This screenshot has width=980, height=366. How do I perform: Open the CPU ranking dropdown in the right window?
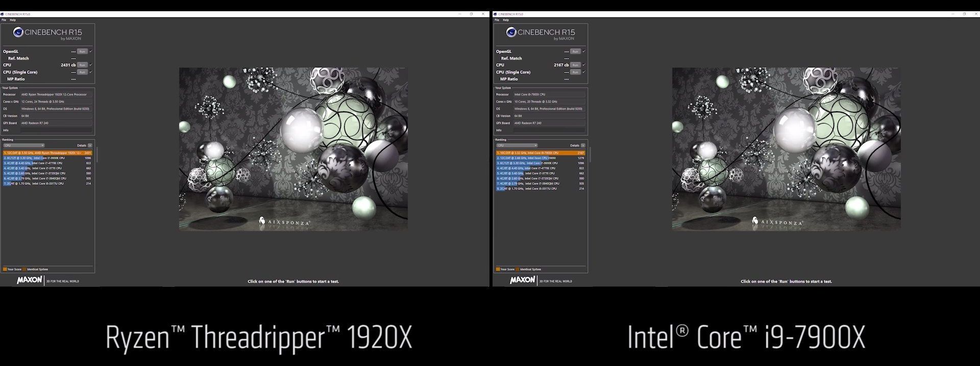(517, 145)
